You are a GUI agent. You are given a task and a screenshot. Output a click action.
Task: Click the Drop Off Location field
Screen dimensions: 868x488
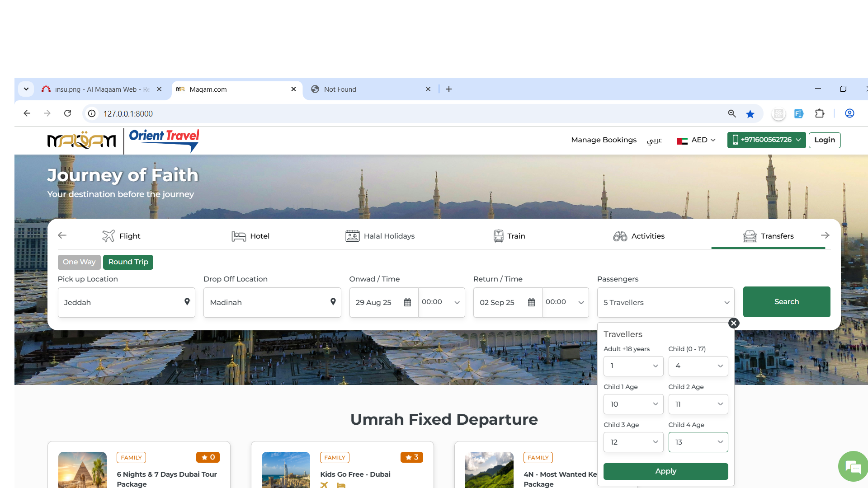[267, 302]
